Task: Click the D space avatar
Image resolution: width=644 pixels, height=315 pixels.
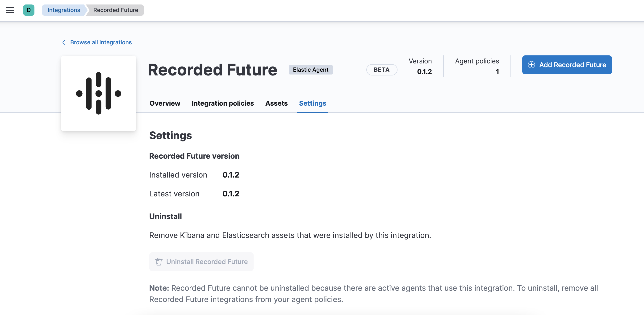Action: [x=29, y=10]
